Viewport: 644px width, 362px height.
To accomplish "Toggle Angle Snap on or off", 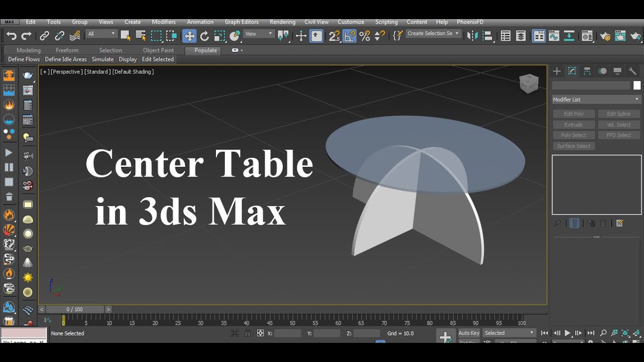I will tap(350, 36).
